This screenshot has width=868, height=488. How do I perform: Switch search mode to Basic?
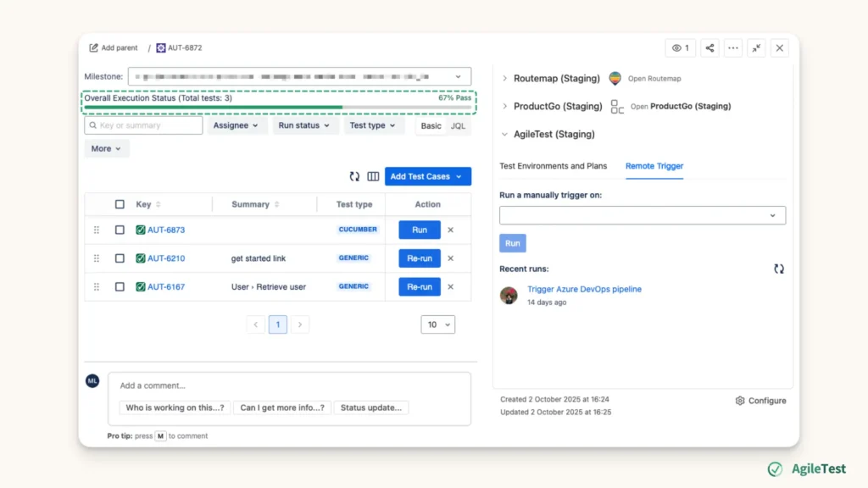(x=431, y=125)
